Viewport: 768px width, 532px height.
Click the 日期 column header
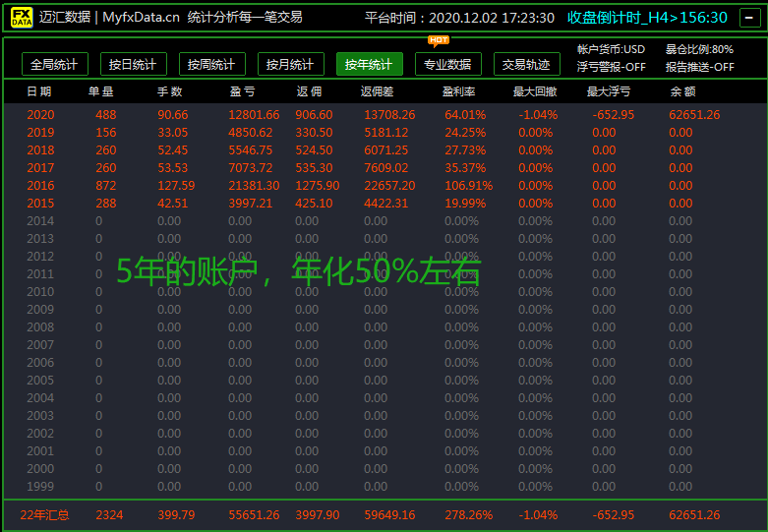39,91
